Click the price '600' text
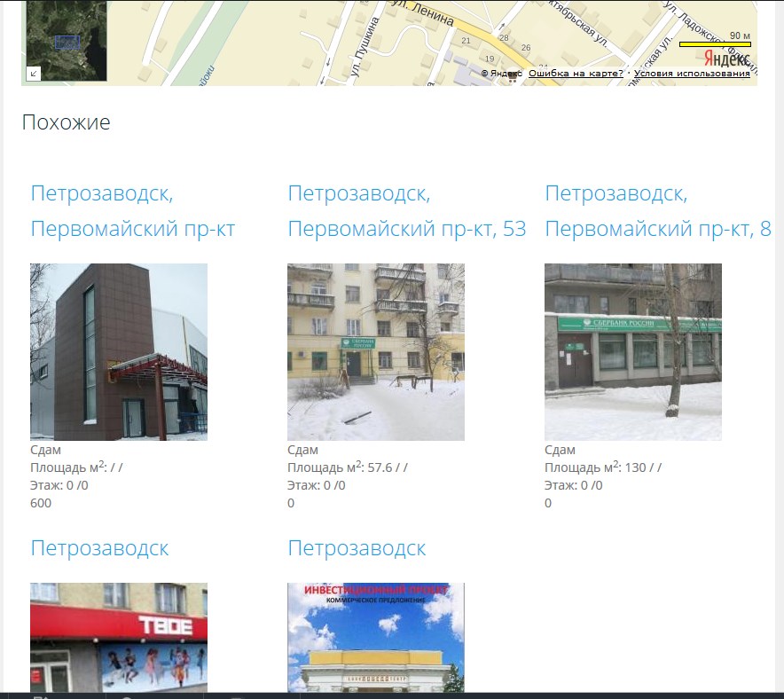 point(41,503)
